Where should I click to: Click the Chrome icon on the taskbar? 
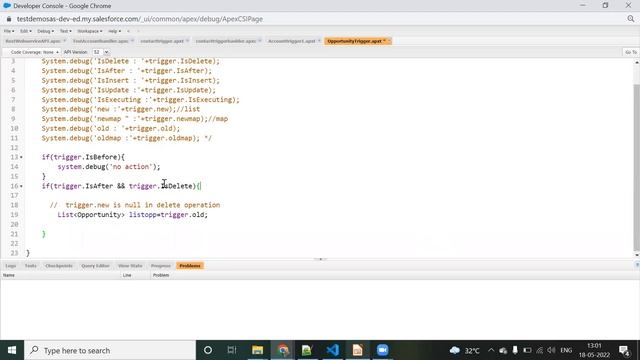(x=283, y=350)
